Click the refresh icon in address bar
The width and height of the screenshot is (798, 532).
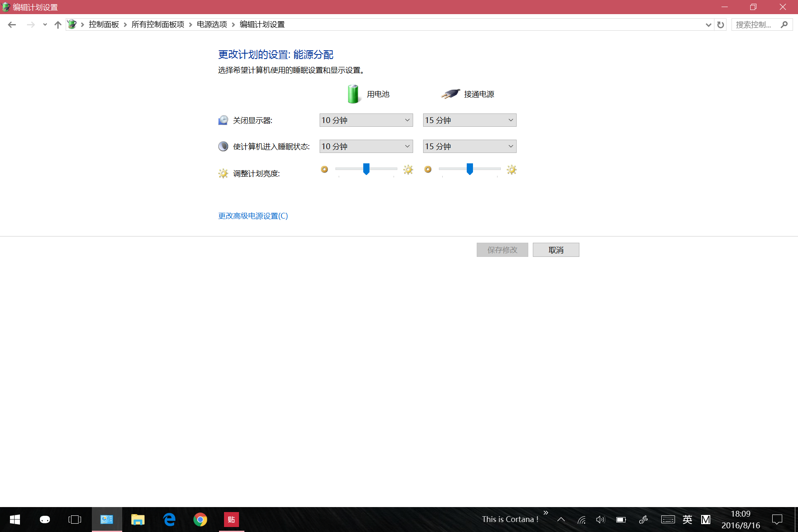pos(721,25)
